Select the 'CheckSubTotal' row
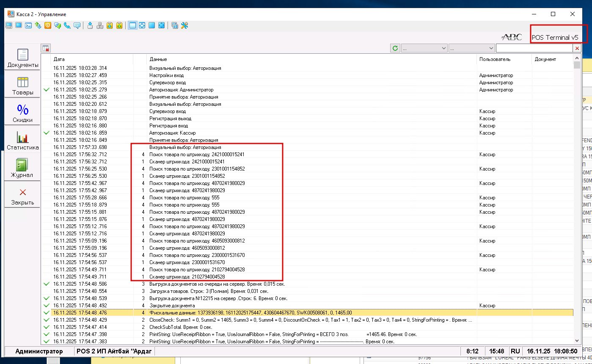 pos(308,327)
